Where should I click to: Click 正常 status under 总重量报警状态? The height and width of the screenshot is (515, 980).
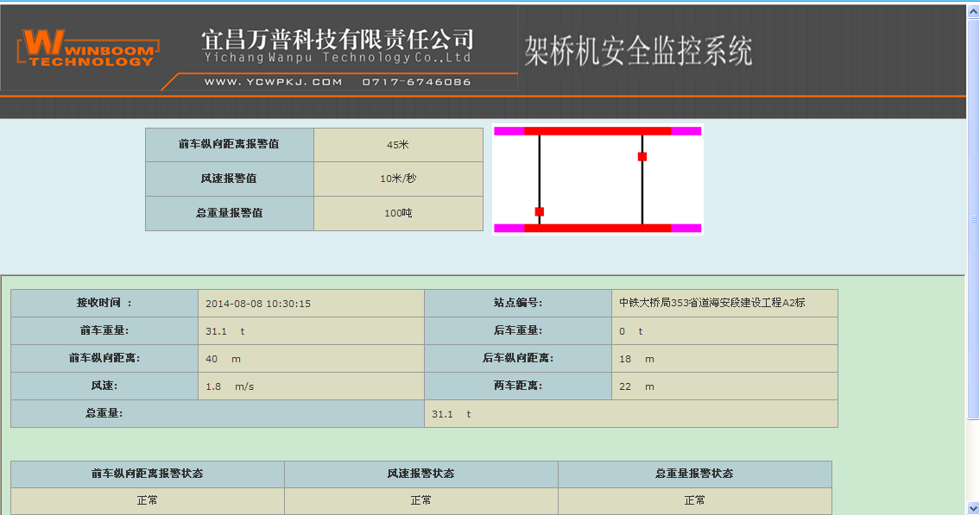coord(694,500)
